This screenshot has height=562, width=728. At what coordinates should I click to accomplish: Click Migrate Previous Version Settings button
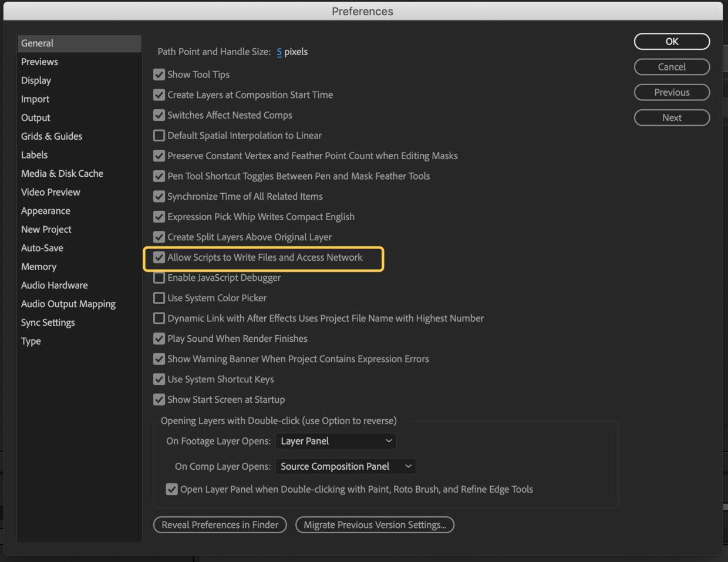pyautogui.click(x=375, y=525)
